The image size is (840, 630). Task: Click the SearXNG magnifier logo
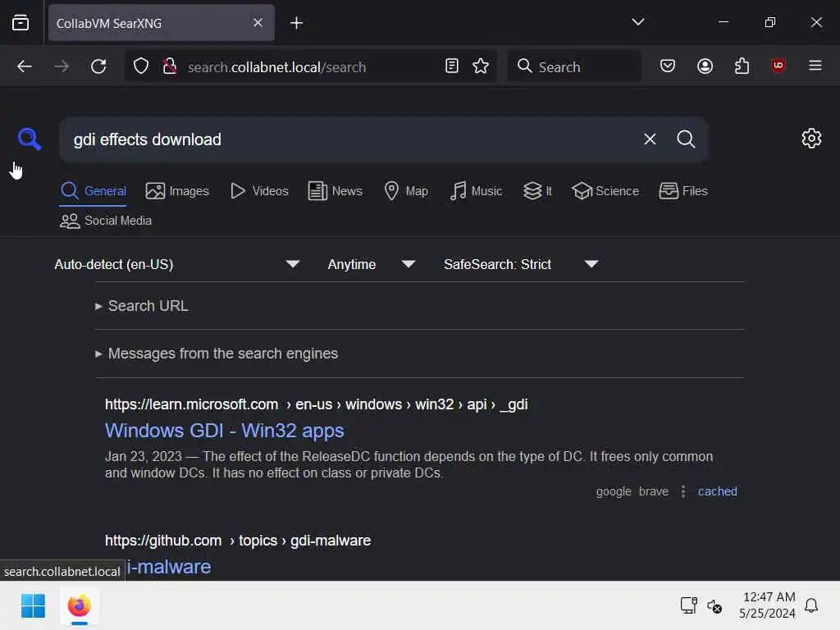click(29, 139)
